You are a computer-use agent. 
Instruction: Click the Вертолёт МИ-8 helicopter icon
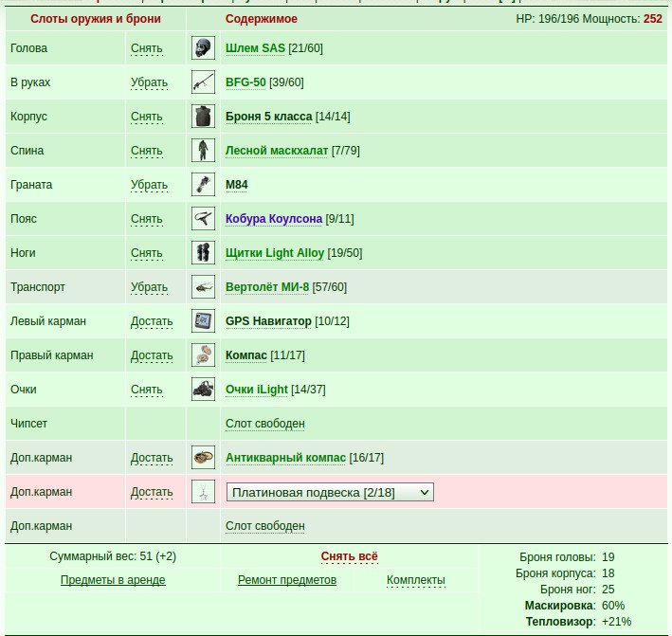203,286
